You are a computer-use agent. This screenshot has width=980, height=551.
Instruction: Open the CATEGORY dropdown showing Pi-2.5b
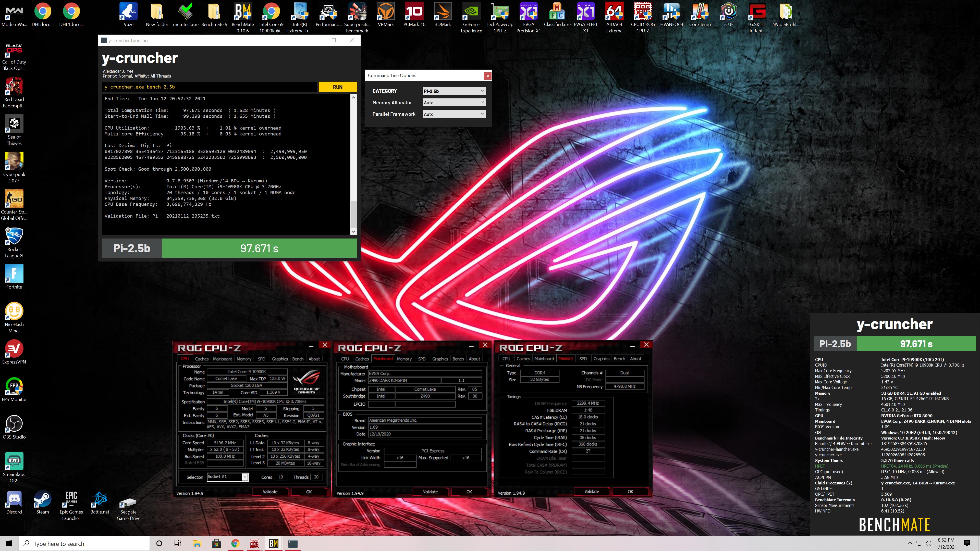coord(454,91)
